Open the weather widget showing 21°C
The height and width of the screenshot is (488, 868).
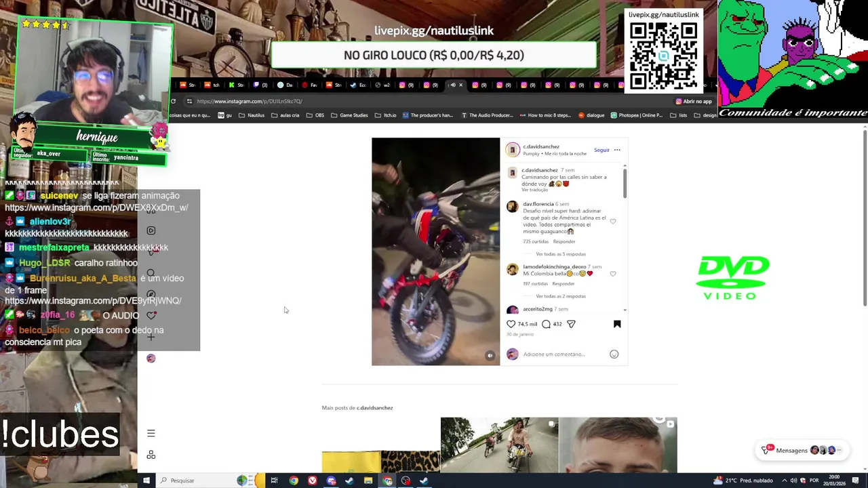pos(743,481)
